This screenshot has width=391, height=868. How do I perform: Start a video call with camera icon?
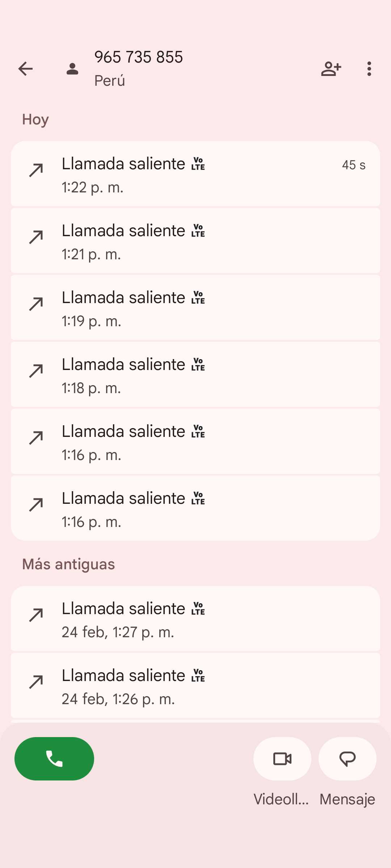click(282, 758)
